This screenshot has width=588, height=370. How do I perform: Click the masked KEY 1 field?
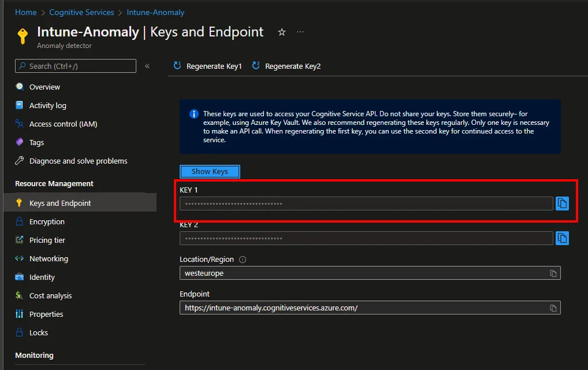pyautogui.click(x=366, y=203)
